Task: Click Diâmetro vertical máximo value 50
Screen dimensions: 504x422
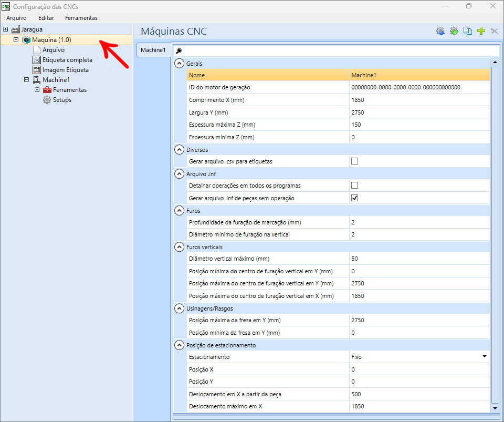Action: (x=419, y=259)
